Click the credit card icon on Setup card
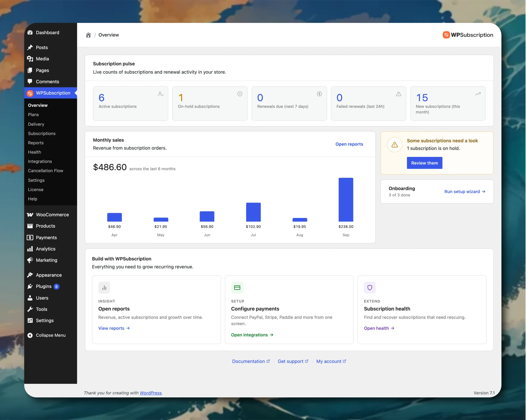Viewport: 526px width, 420px height. pos(237,288)
